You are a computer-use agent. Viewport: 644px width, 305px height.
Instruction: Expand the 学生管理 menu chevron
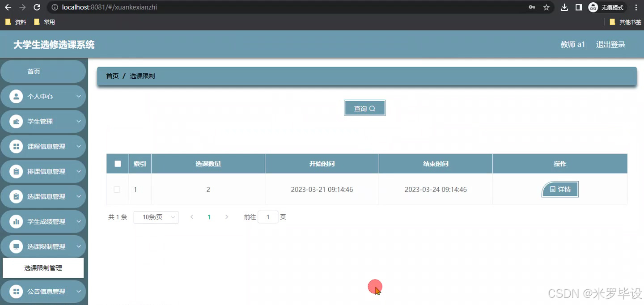[x=78, y=121]
